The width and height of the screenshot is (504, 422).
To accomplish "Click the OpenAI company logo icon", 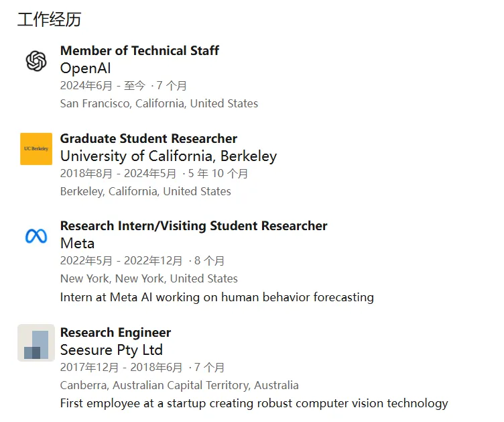I will click(x=36, y=61).
